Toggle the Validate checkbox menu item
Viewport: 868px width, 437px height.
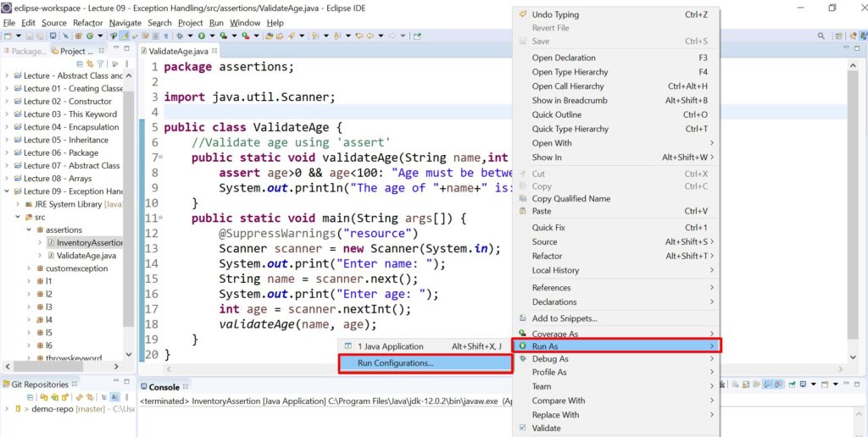click(546, 429)
